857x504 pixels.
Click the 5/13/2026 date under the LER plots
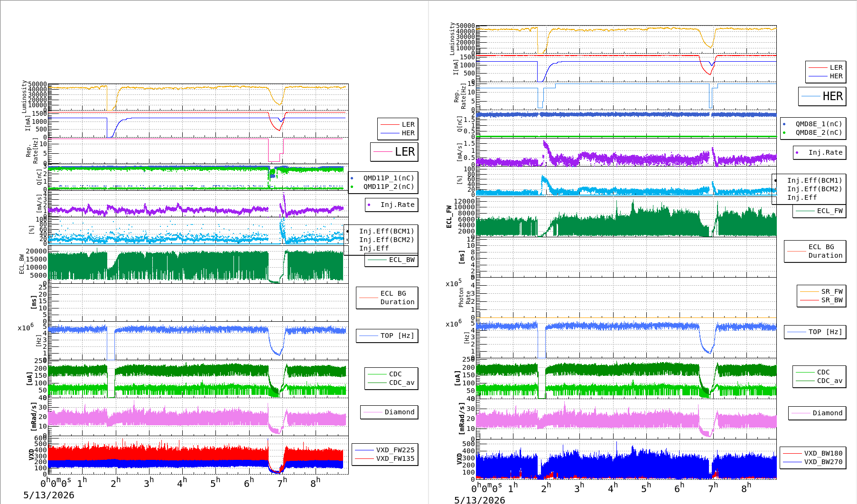(x=49, y=495)
